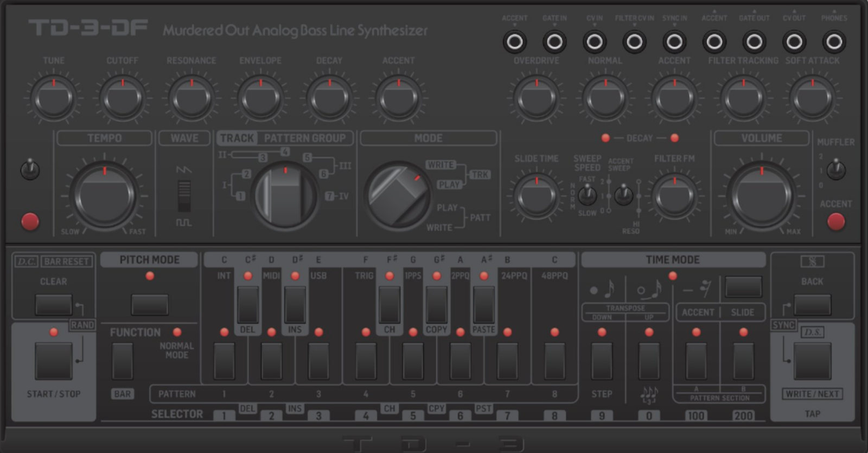Flip the MUFFLER toggle switch
868x453 pixels.
(836, 169)
